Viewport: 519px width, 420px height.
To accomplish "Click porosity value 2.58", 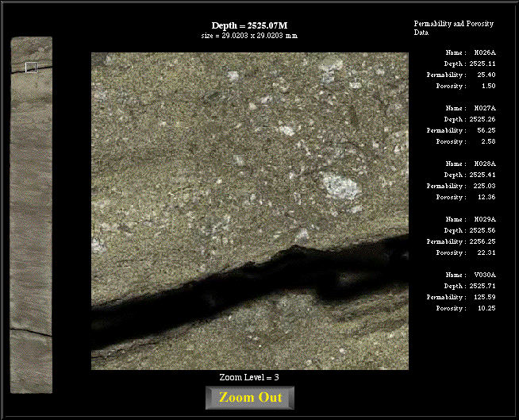I will coord(489,141).
